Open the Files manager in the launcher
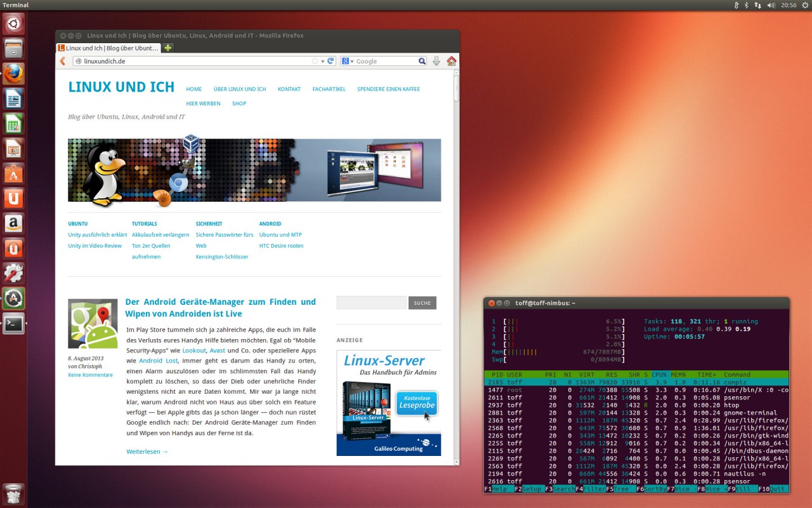Image resolution: width=812 pixels, height=508 pixels. (13, 49)
